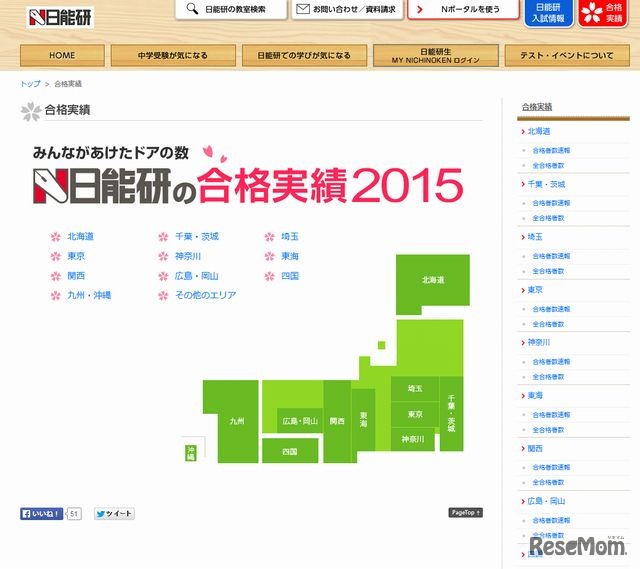Open 合格者数速報 under sidebar 関西
Image resolution: width=640 pixels, height=569 pixels.
(x=551, y=467)
